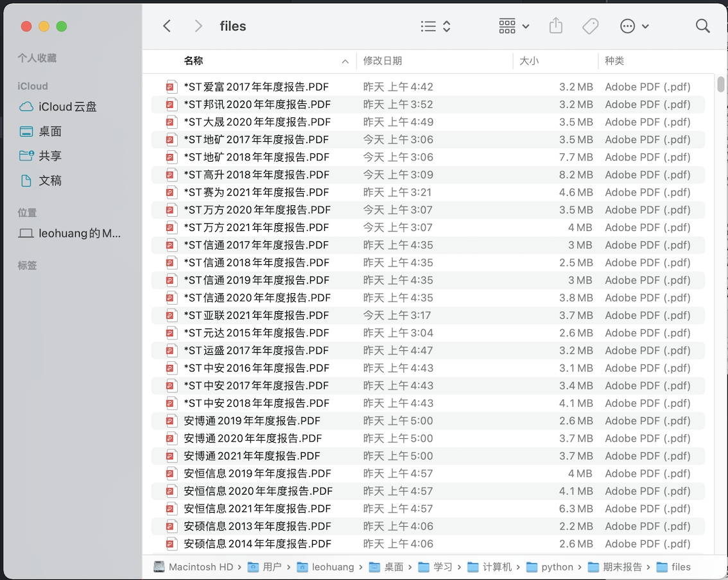728x580 pixels.
Task: Go forward with the right chevron button
Action: click(x=198, y=26)
